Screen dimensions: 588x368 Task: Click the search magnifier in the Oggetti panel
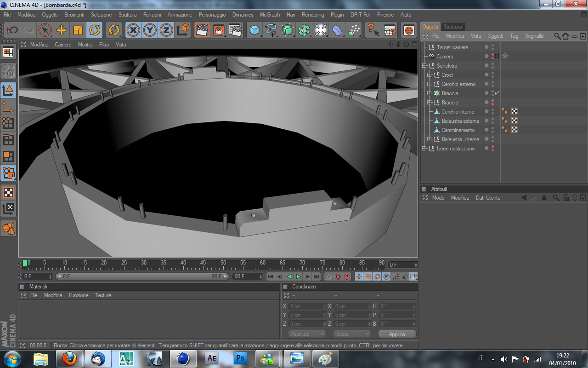(x=557, y=36)
